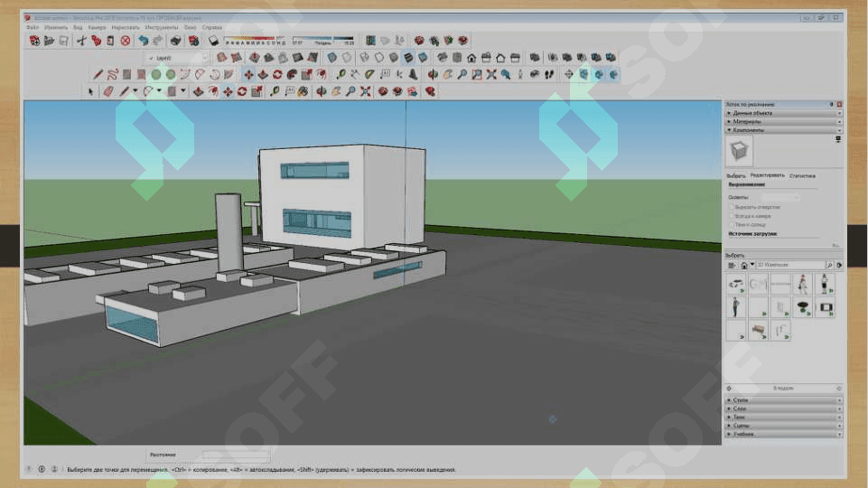Click the Print icon in the toolbar
Viewport: 868px width, 488px height.
[177, 41]
